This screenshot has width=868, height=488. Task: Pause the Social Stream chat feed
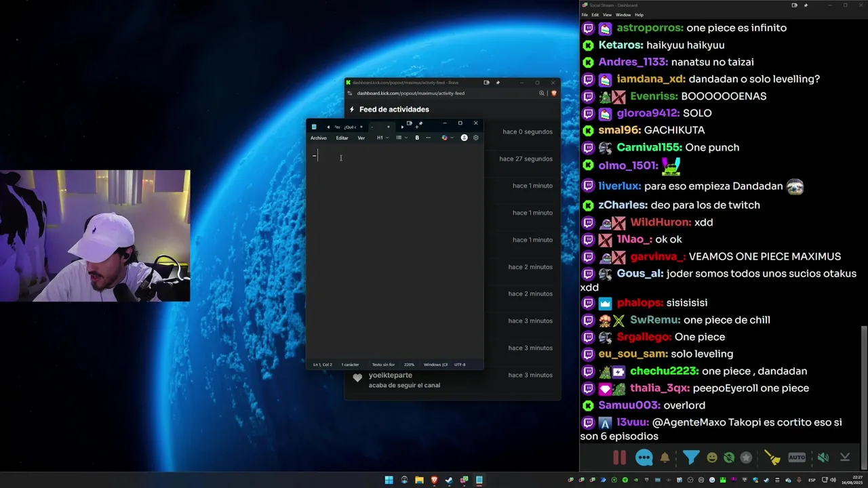pos(619,457)
